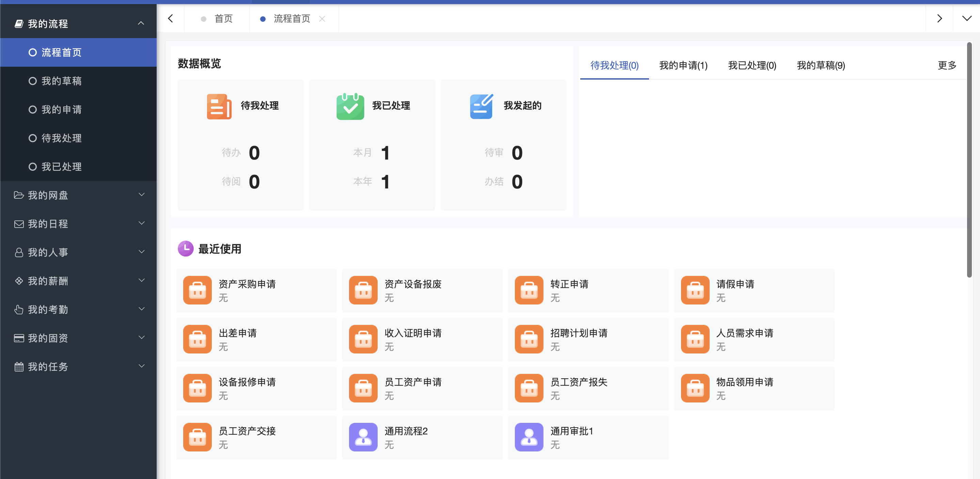
Task: Click the 本月 count value 1
Action: [x=385, y=153]
